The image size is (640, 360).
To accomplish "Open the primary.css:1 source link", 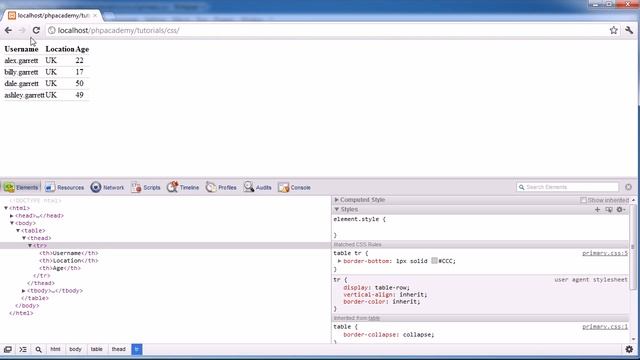I will coord(605,327).
